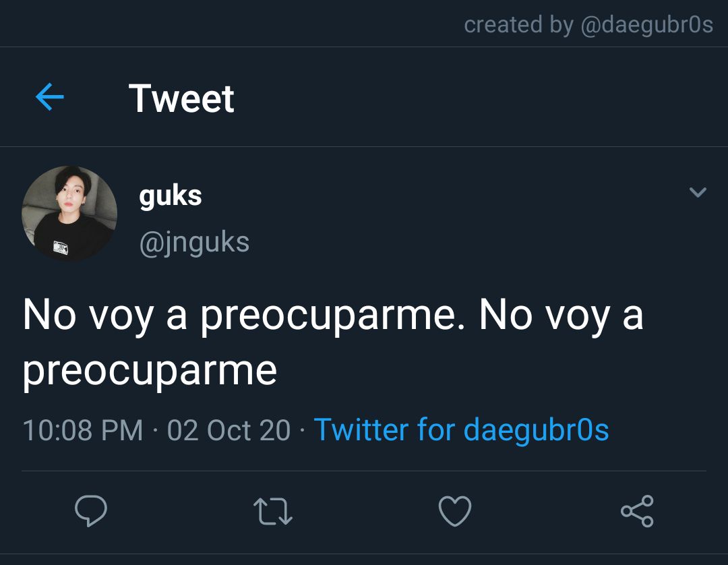Click the word "daegubr0s" in the blue source text
The height and width of the screenshot is (565, 728).
537,429
